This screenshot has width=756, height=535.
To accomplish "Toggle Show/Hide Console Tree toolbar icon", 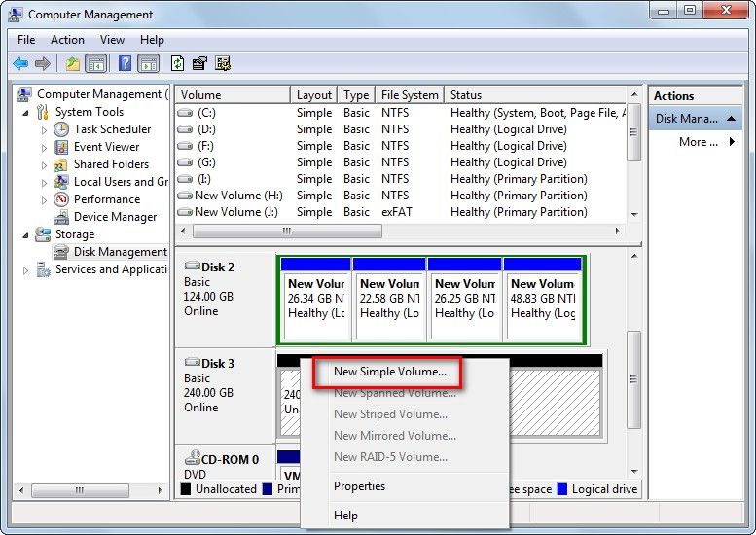I will tap(95, 63).
